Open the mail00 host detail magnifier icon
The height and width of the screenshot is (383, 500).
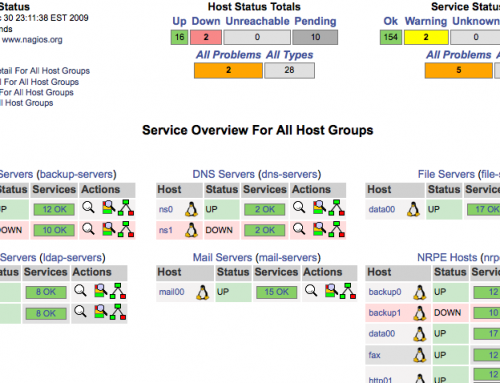[x=311, y=291]
